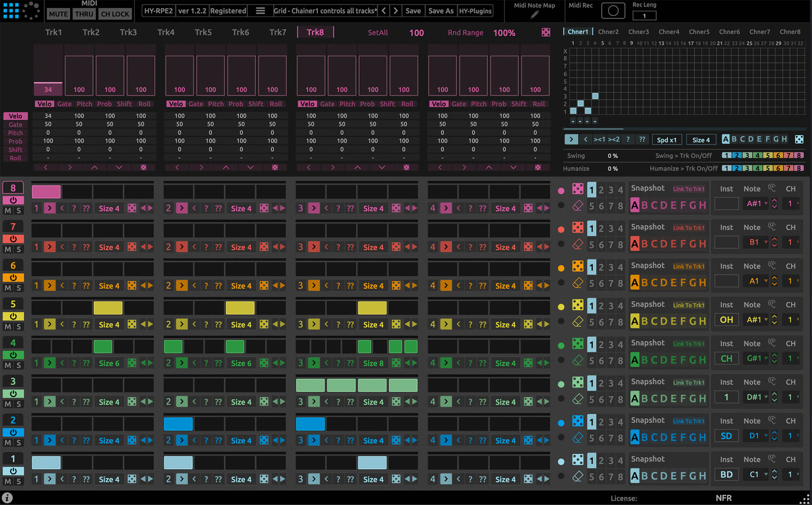Select next preset with the right arrow
This screenshot has width=812, height=505.
click(x=396, y=11)
